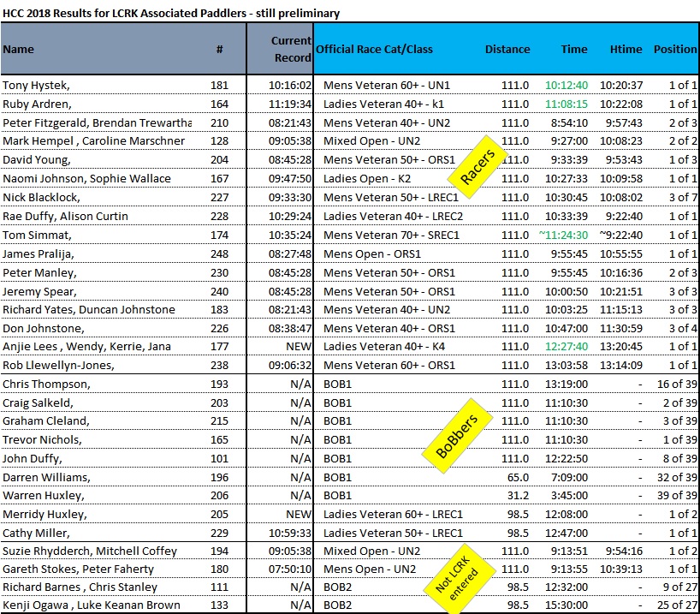The height and width of the screenshot is (614, 700).
Task: Select the name cell 'Cathy Miller,'
Action: tap(36, 533)
